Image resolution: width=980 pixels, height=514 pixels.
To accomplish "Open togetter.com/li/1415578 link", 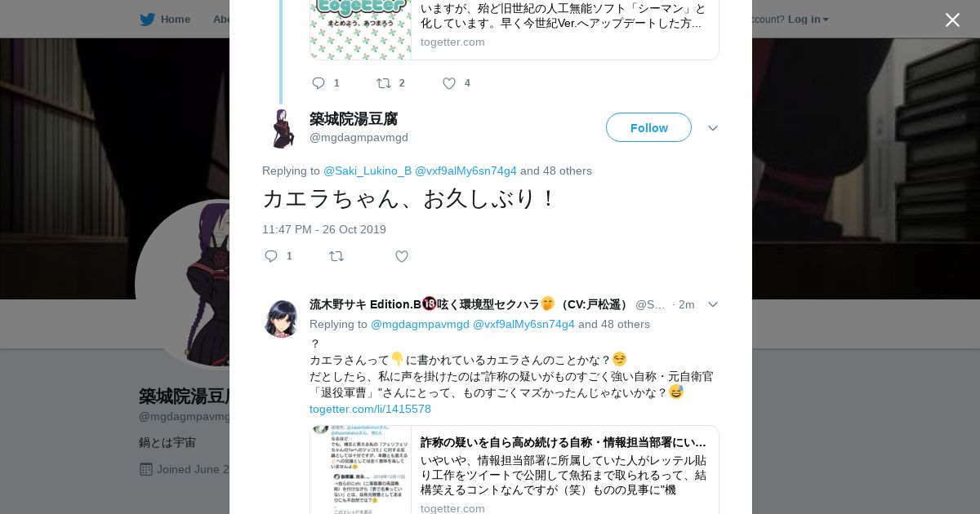I will tap(370, 409).
